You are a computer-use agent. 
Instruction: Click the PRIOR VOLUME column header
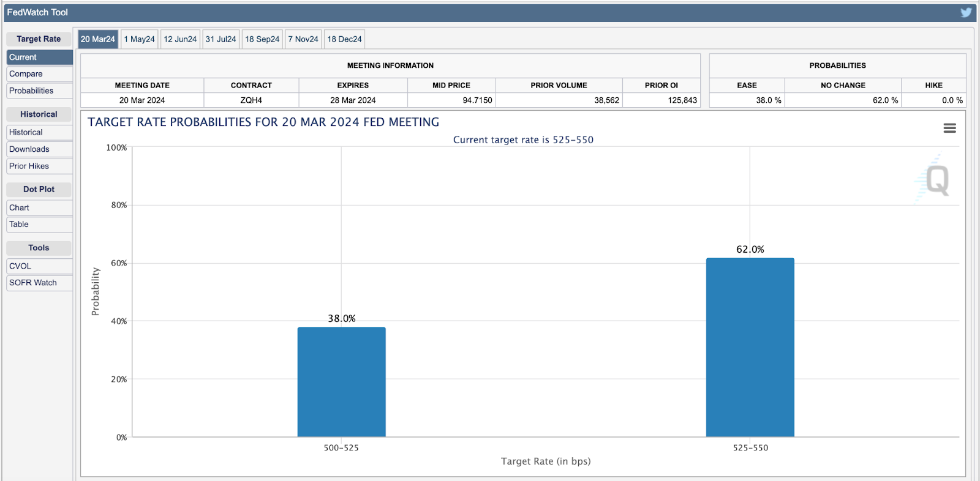point(559,86)
